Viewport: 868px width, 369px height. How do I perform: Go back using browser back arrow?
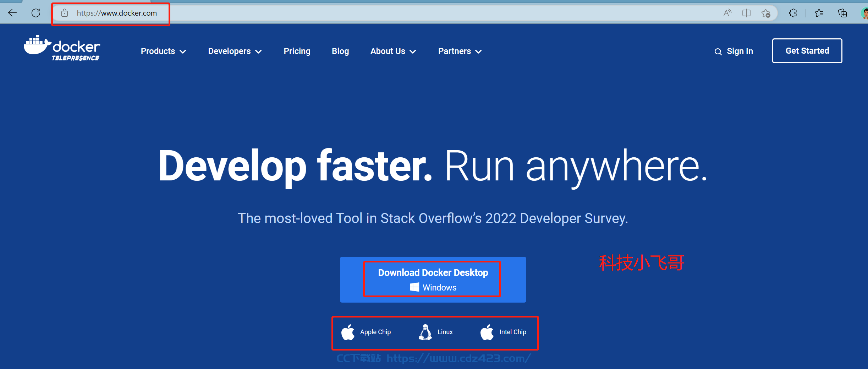click(x=12, y=13)
